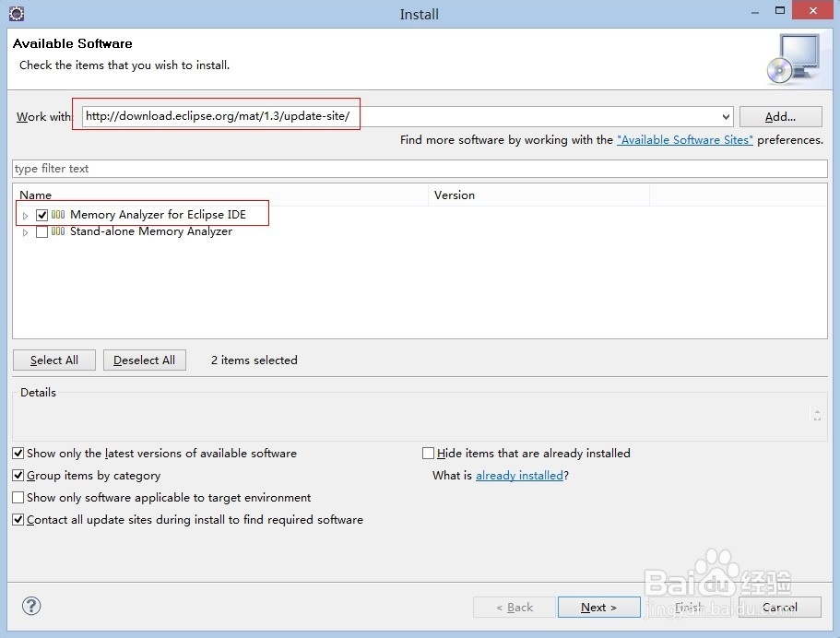Screen dimensions: 840x638
Task: Click the Cancel button
Action: click(780, 607)
